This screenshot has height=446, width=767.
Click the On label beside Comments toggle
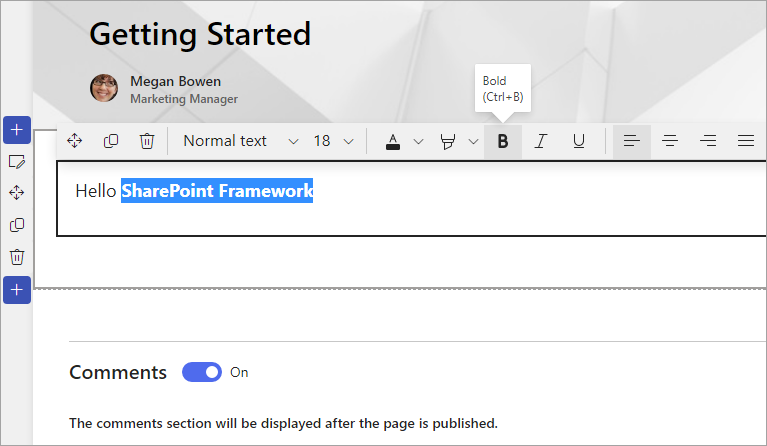click(x=239, y=373)
